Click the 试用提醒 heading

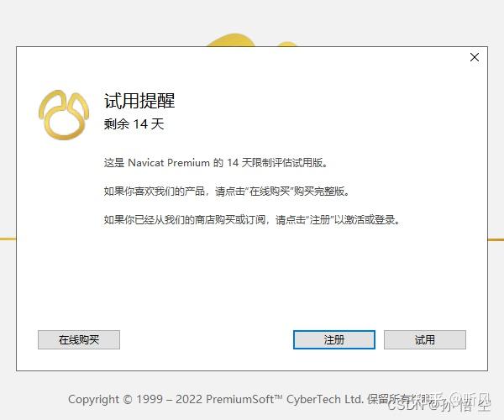click(139, 101)
